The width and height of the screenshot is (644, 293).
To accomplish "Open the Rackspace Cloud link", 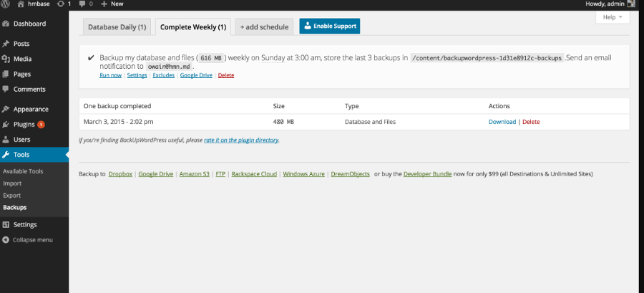I will click(x=254, y=174).
